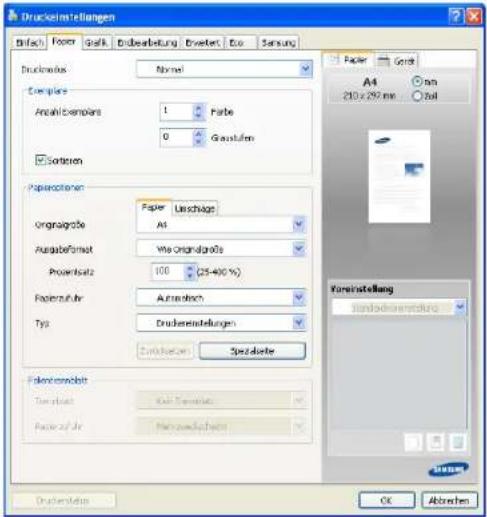Open the Umschläge sub-tab
Image resolution: width=487 pixels, height=517 pixels.
click(x=195, y=209)
